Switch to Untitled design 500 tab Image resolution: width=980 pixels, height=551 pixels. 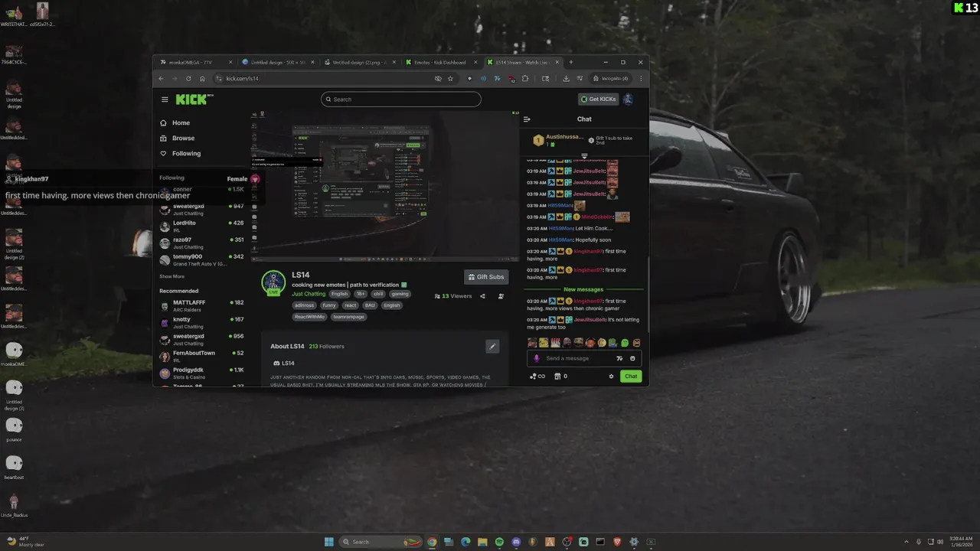click(277, 62)
